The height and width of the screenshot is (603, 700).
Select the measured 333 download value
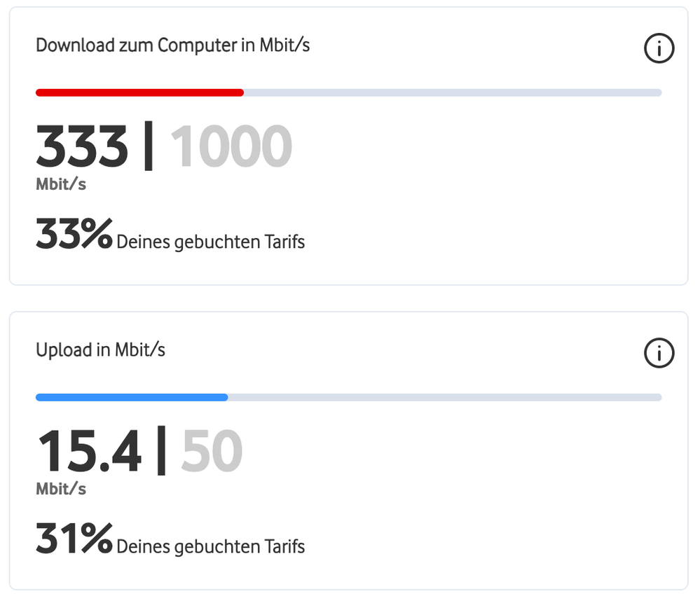pyautogui.click(x=82, y=147)
